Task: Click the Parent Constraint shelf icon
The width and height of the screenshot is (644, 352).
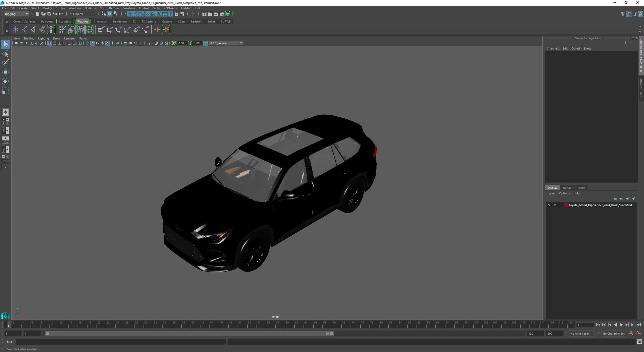Action: click(101, 30)
